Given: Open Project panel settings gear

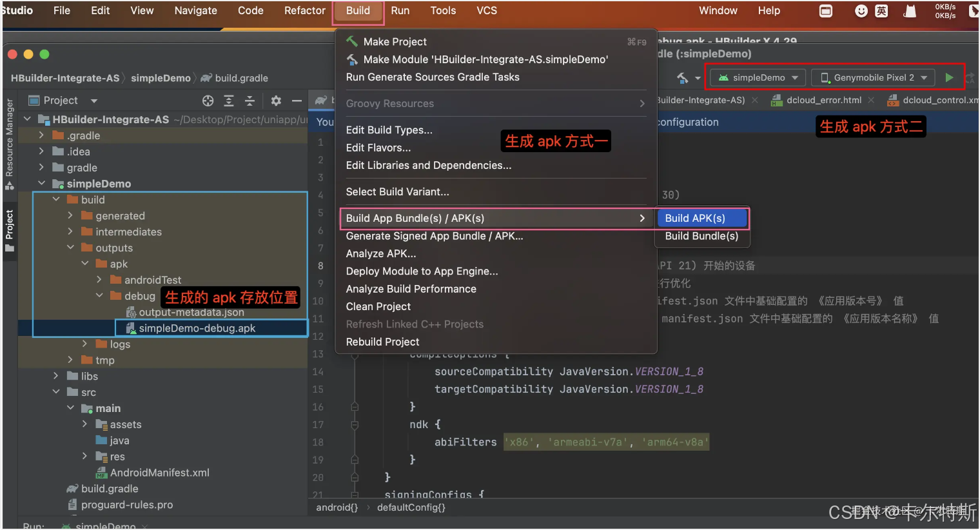Looking at the screenshot, I should pos(276,101).
